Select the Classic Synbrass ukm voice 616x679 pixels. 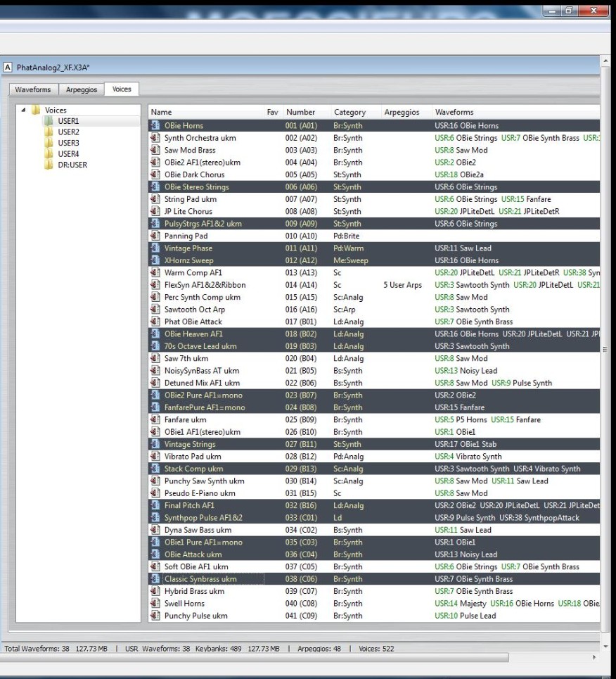(x=374, y=579)
